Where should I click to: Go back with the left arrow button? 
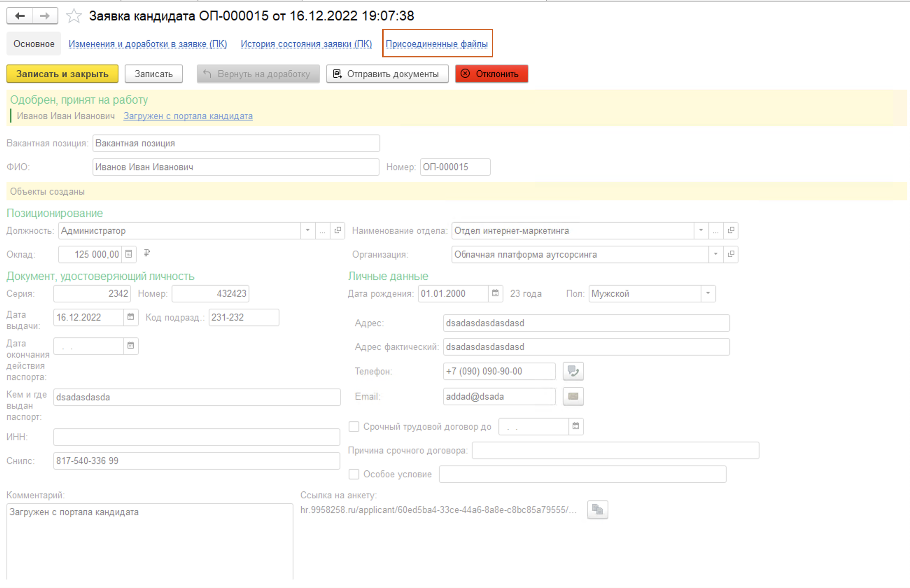(20, 16)
